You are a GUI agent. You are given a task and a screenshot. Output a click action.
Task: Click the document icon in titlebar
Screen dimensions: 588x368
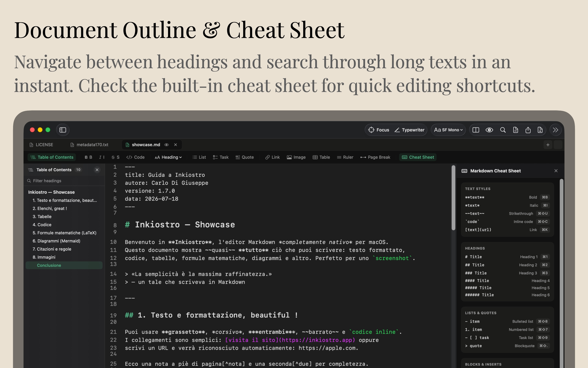point(515,130)
